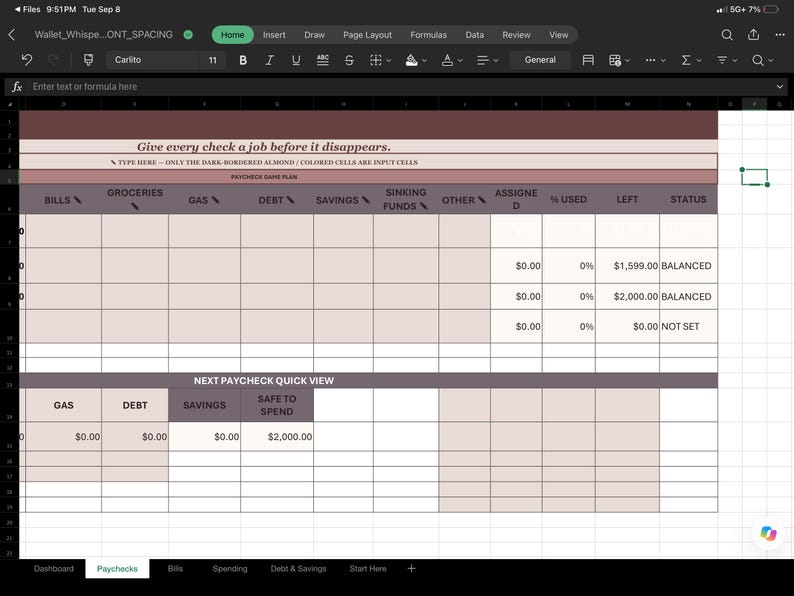This screenshot has height=596, width=794.
Task: Tap the AutoSum sigma icon
Action: pyautogui.click(x=686, y=60)
